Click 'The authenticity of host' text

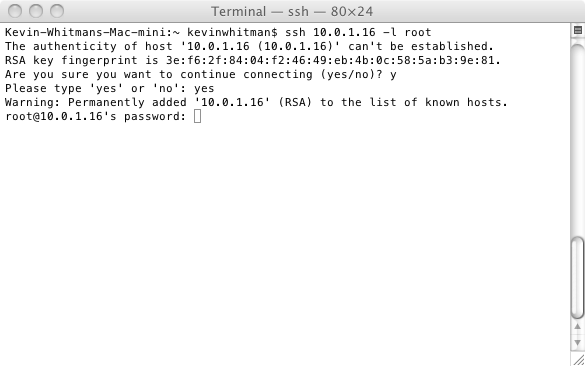pos(89,46)
